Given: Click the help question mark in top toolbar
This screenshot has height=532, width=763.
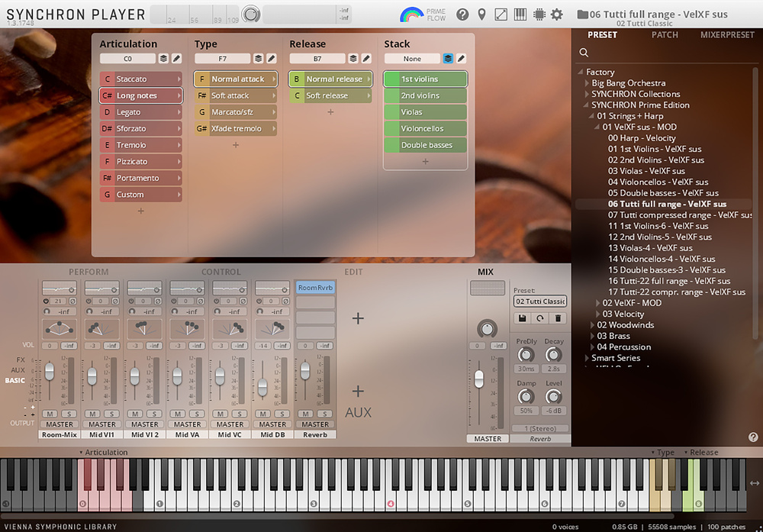Looking at the screenshot, I should click(x=462, y=15).
